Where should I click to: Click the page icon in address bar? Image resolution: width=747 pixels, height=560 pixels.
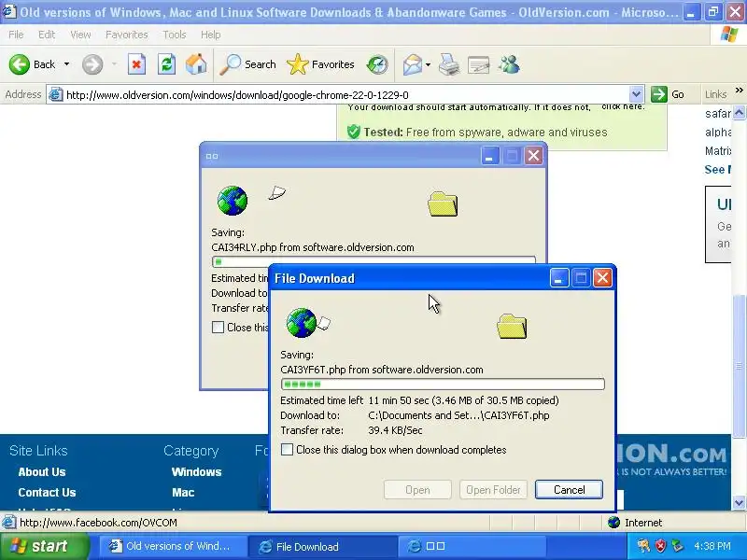[x=56, y=94]
